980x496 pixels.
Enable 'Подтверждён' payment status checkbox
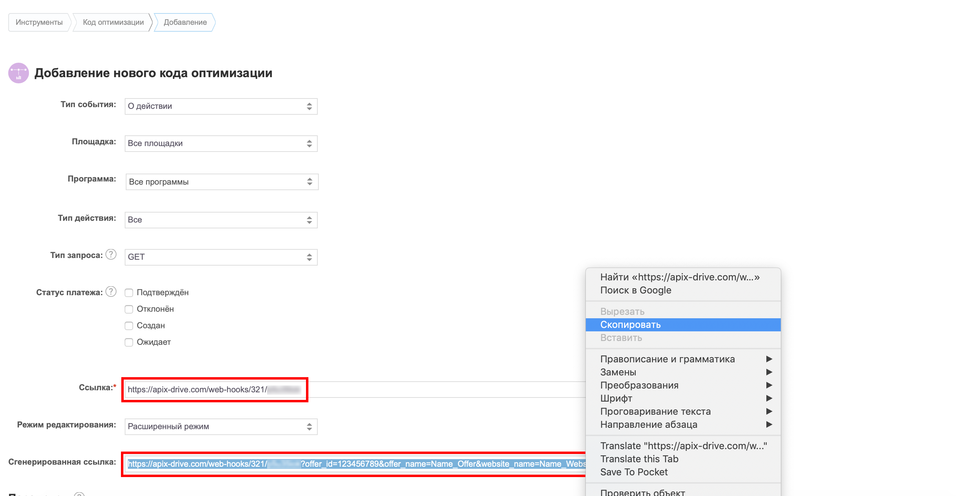pos(129,292)
